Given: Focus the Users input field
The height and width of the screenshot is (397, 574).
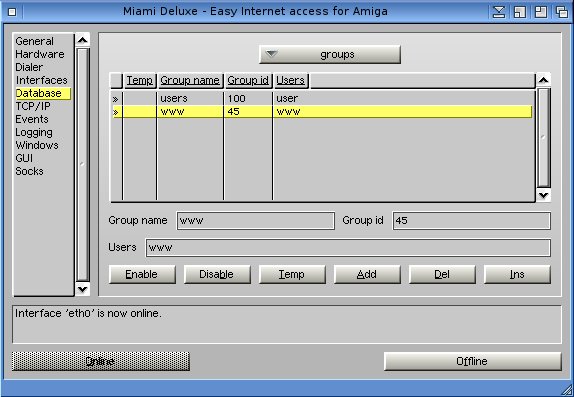Looking at the screenshot, I should pyautogui.click(x=348, y=248).
